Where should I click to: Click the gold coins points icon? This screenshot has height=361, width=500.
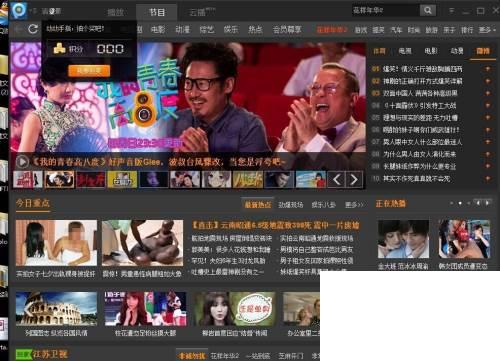coord(59,49)
